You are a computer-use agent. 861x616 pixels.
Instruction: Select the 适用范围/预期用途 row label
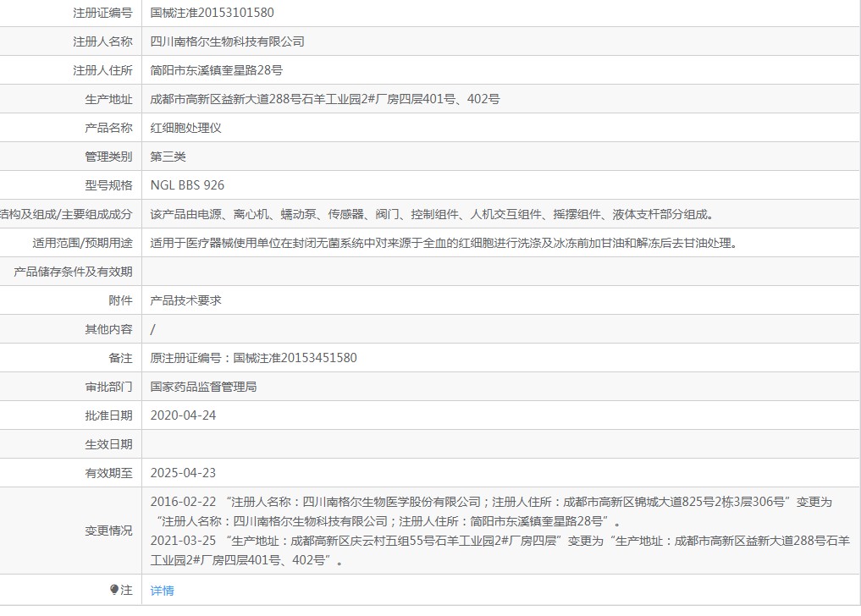click(x=82, y=243)
